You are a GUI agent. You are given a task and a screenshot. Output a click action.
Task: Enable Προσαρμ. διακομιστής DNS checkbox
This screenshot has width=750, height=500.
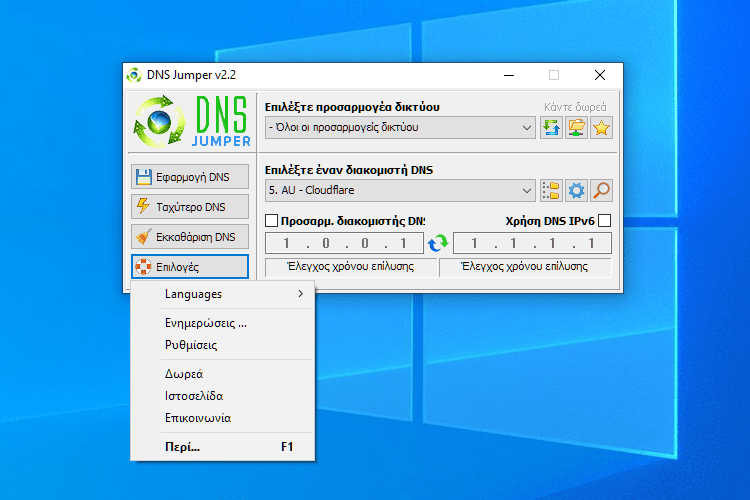(x=271, y=221)
